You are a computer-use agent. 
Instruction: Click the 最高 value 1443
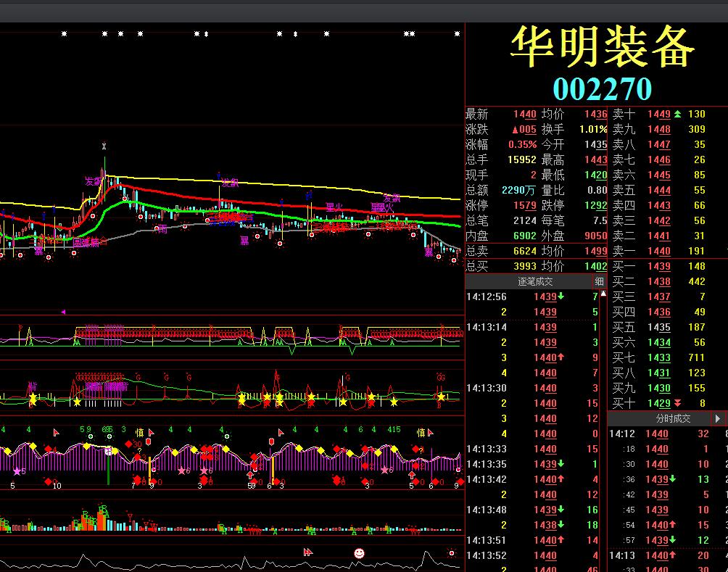click(596, 159)
